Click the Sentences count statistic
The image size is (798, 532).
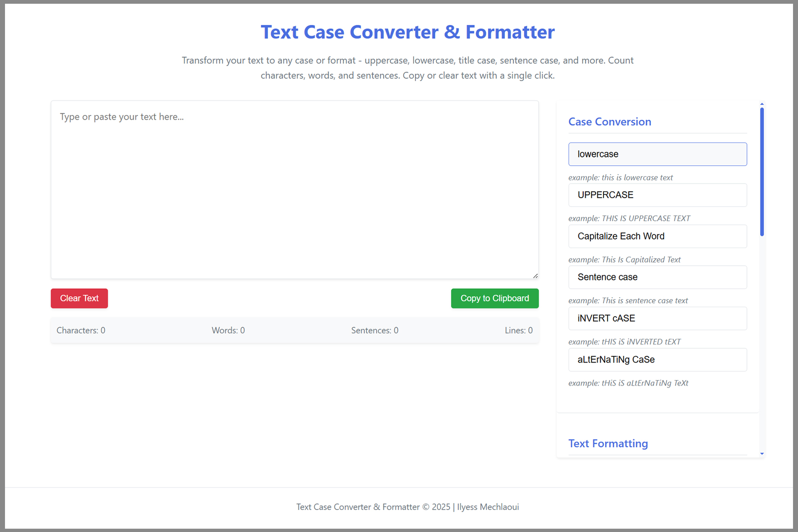[375, 330]
